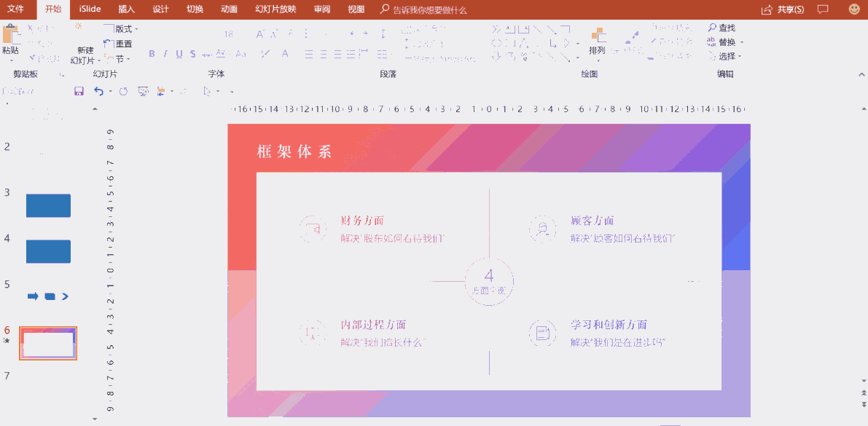The height and width of the screenshot is (426, 868).
Task: Expand the Section (节) dropdown
Action: pos(119,59)
